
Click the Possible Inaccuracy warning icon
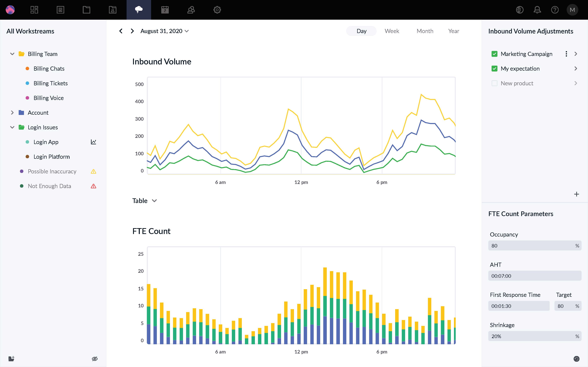tap(93, 171)
